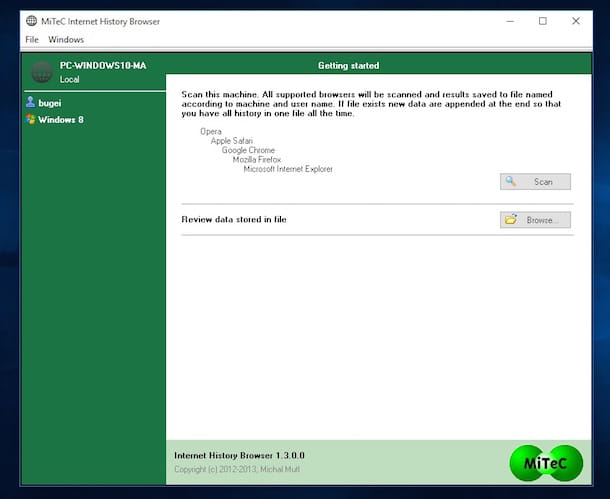Minimize the MiTeC window
The width and height of the screenshot is (610, 499).
510,21
